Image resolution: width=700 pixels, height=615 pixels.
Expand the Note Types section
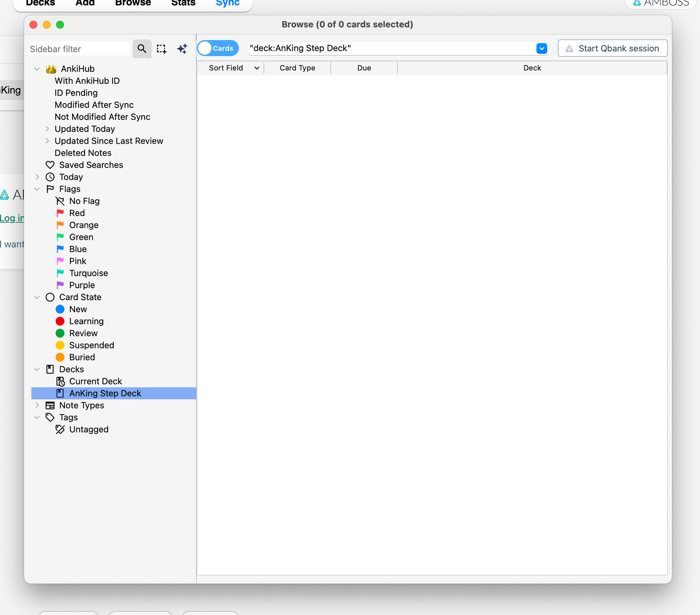pos(37,405)
